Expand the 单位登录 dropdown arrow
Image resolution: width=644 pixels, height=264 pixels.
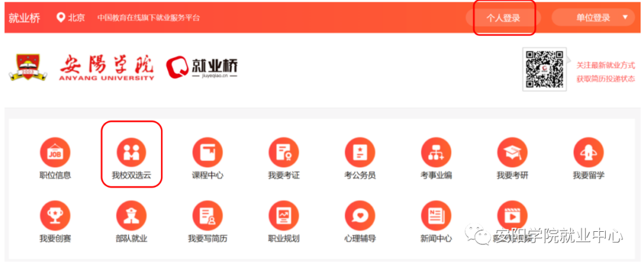pos(625,17)
